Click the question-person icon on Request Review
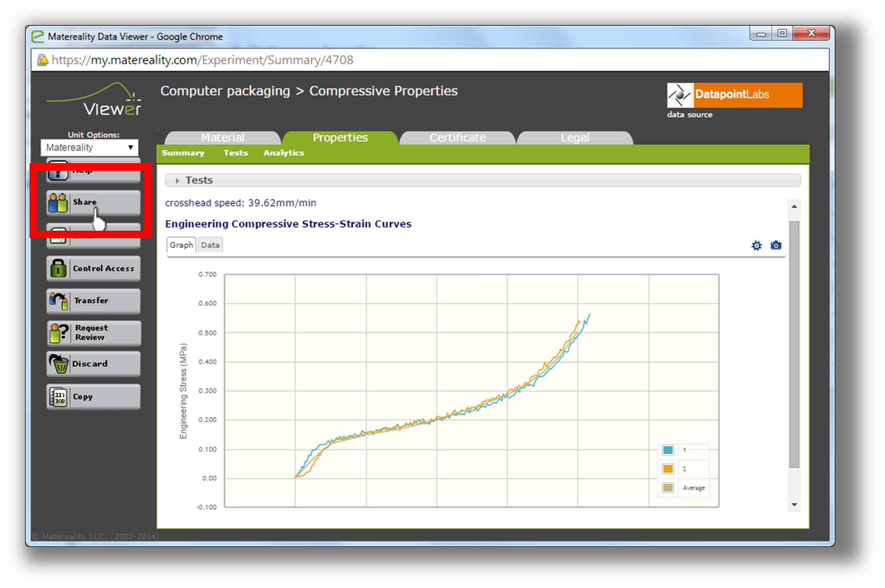 (x=59, y=333)
